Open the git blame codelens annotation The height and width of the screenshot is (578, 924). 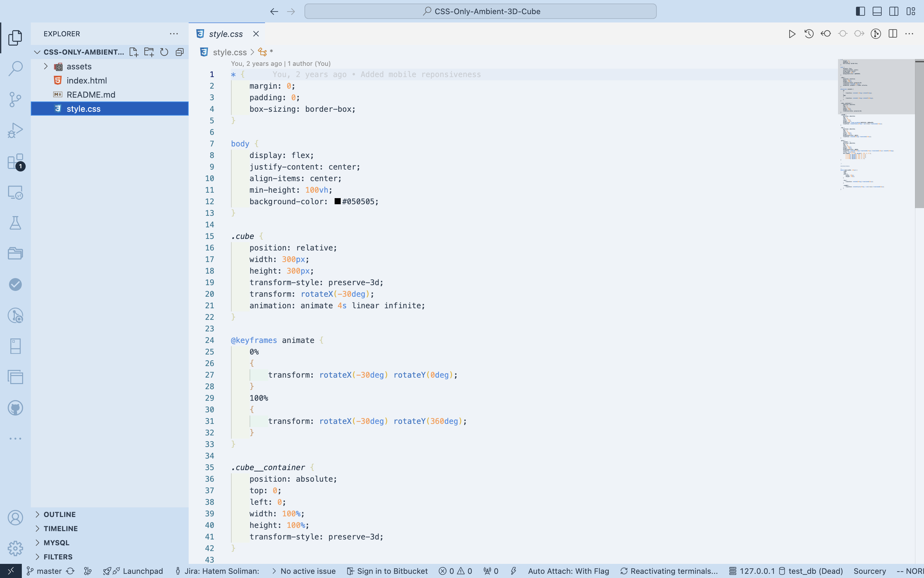[281, 64]
